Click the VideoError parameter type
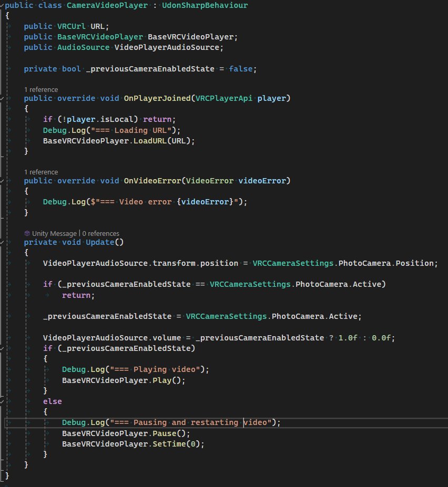The width and height of the screenshot is (448, 487). pyautogui.click(x=210, y=181)
